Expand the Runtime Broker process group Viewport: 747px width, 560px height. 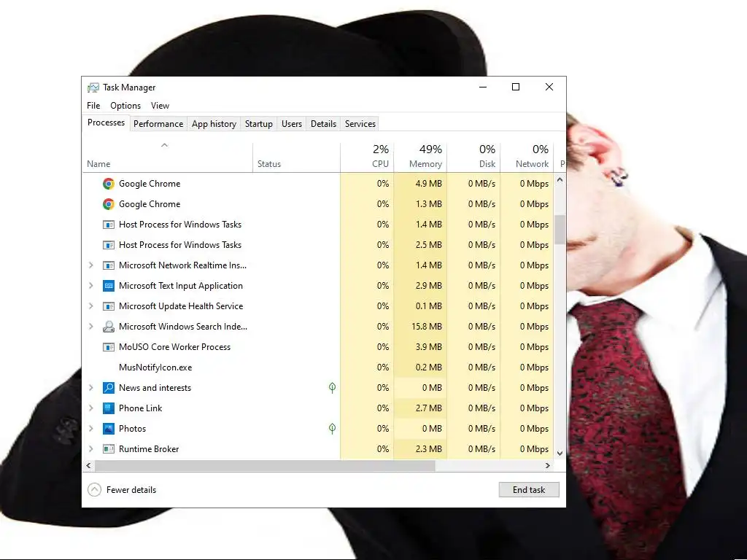91,449
